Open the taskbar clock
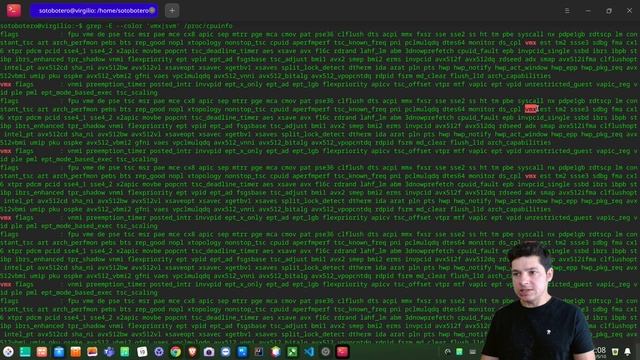The width and height of the screenshot is (640, 360). coord(601,352)
